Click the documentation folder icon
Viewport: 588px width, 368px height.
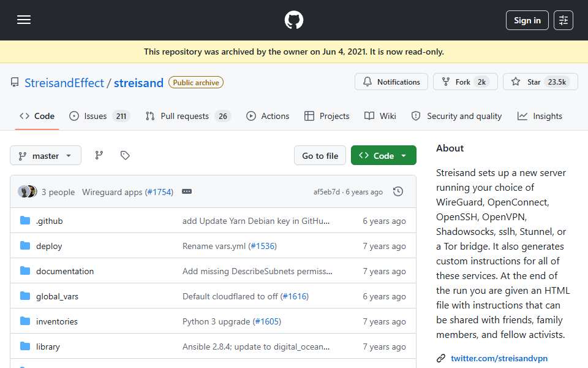tap(24, 270)
